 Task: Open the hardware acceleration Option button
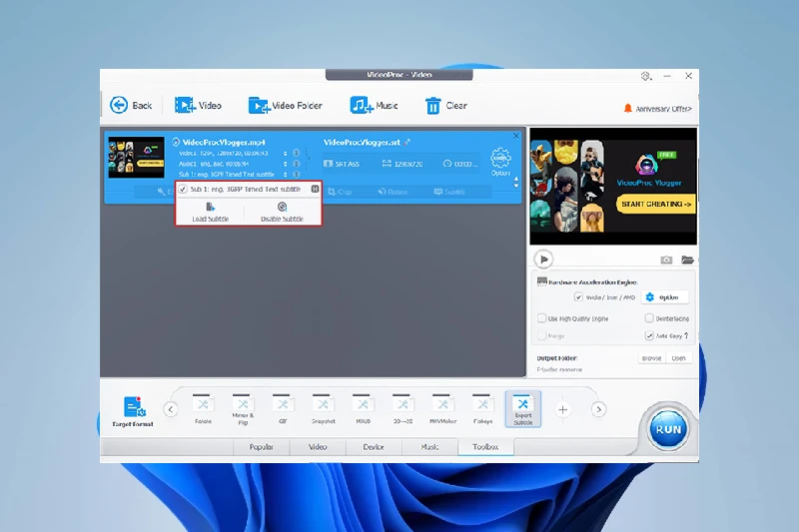664,296
